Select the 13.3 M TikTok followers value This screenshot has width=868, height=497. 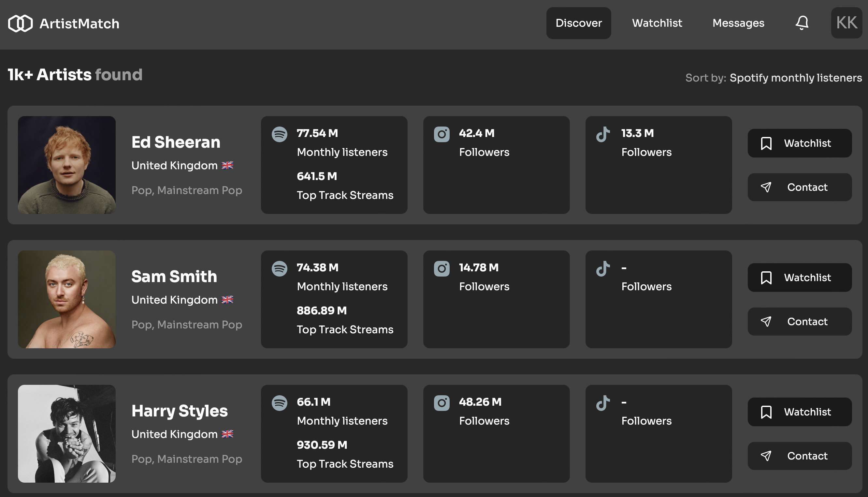click(638, 133)
